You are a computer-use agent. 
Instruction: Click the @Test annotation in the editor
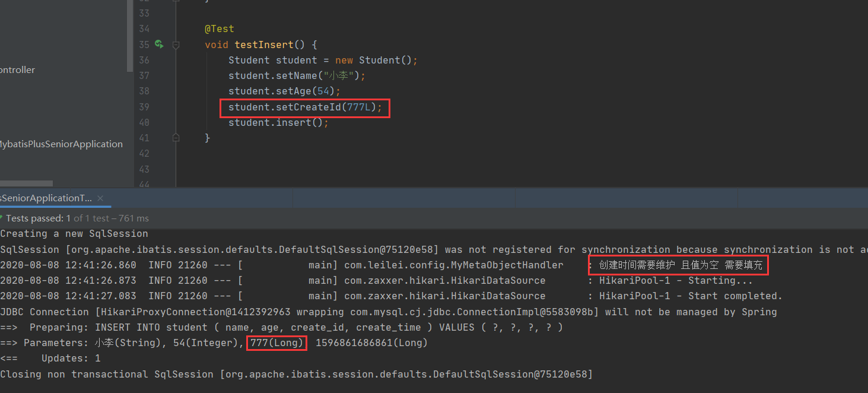pos(218,28)
